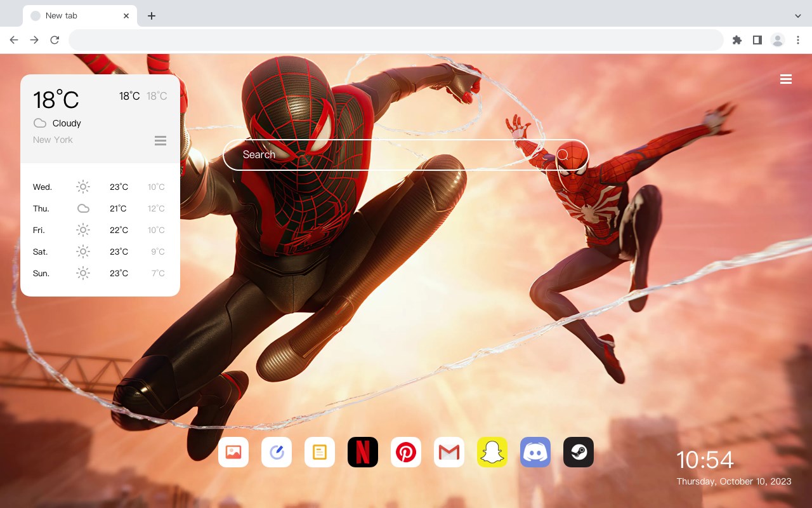Image resolution: width=812 pixels, height=508 pixels.
Task: Select the Fri. forecast row
Action: click(x=100, y=230)
